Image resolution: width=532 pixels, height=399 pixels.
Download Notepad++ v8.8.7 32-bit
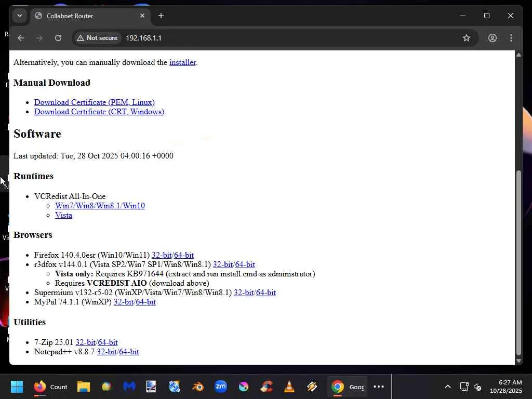107,352
